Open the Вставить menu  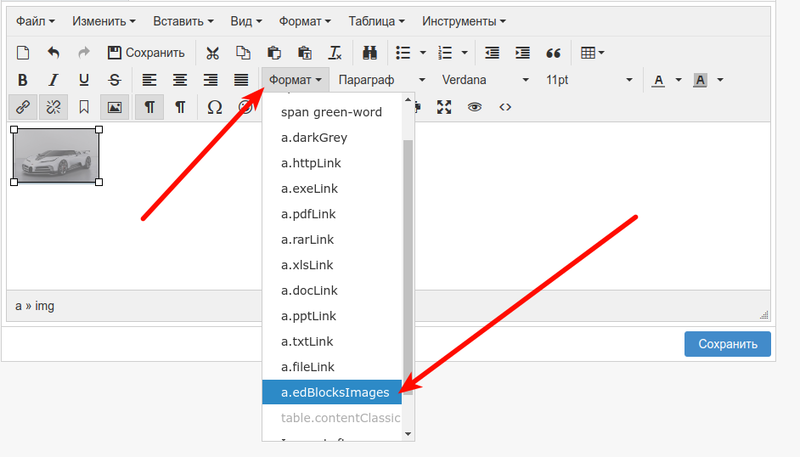point(183,21)
